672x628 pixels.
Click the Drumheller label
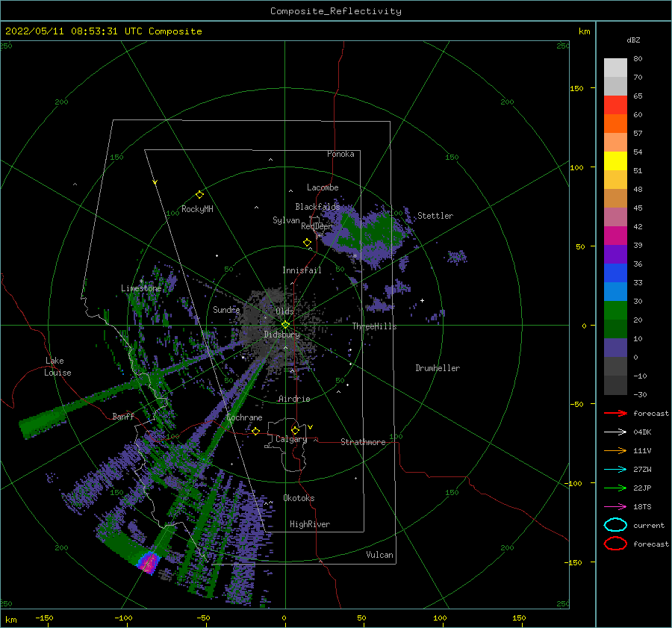tap(438, 368)
